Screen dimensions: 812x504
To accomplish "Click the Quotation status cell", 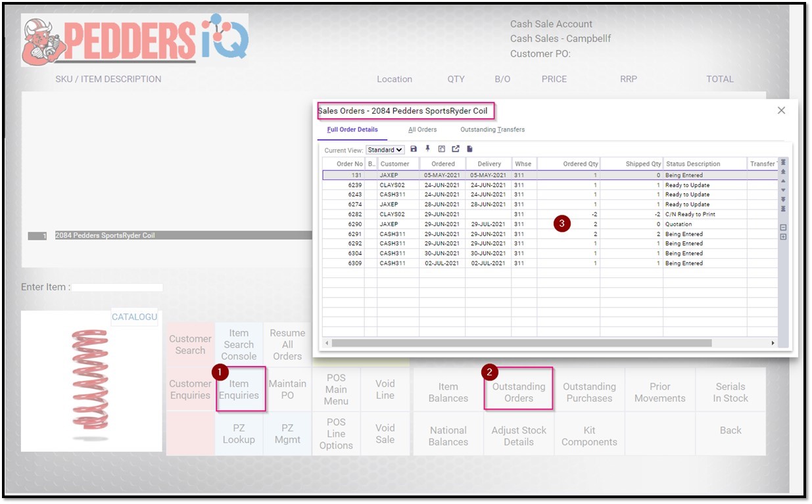I will click(x=705, y=224).
